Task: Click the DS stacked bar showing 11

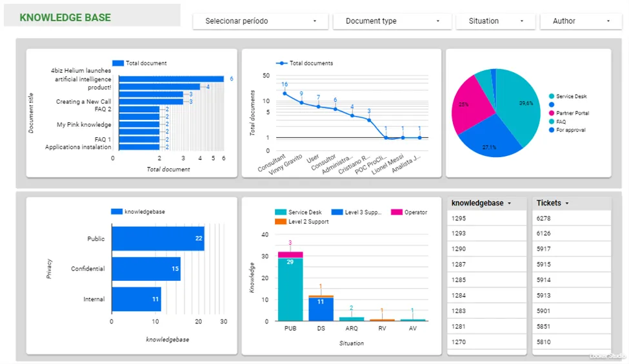Action: (321, 309)
